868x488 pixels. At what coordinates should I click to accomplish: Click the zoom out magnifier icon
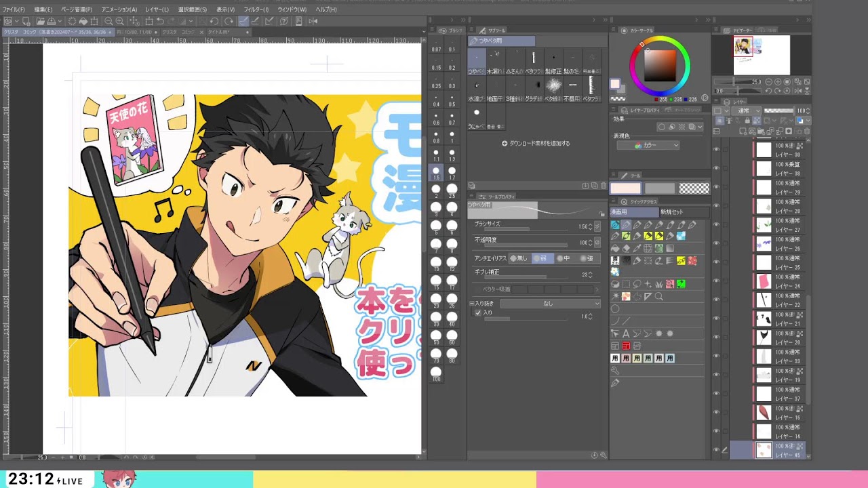point(108,21)
